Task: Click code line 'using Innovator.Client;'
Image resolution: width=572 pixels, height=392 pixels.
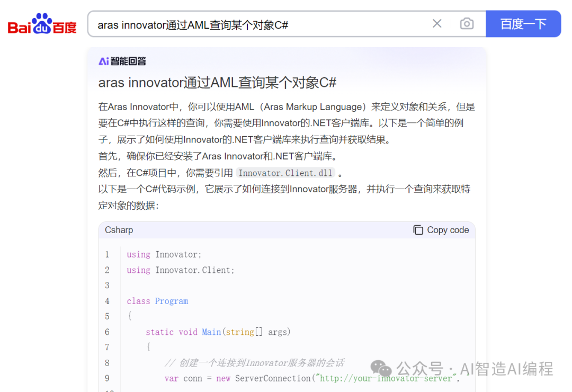Action: click(180, 270)
